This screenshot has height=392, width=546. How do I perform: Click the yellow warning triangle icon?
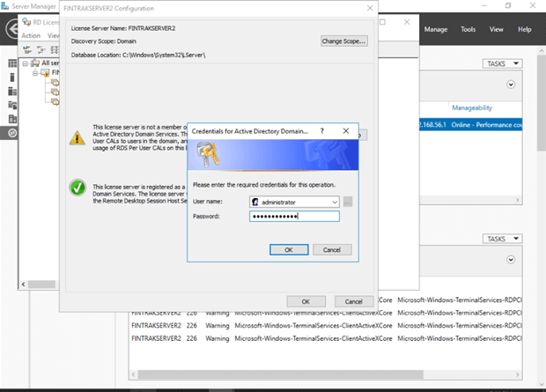click(x=77, y=137)
